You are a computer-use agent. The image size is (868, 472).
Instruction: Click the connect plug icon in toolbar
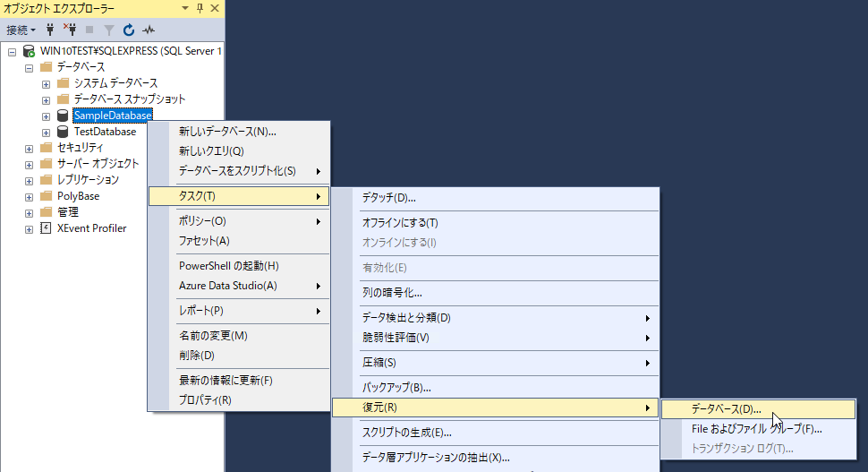[50, 30]
